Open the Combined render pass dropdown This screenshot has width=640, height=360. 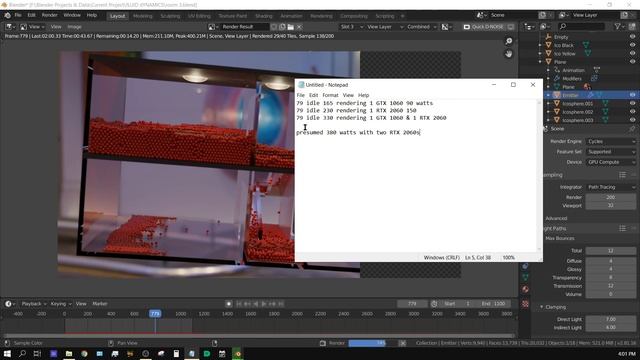[422, 27]
